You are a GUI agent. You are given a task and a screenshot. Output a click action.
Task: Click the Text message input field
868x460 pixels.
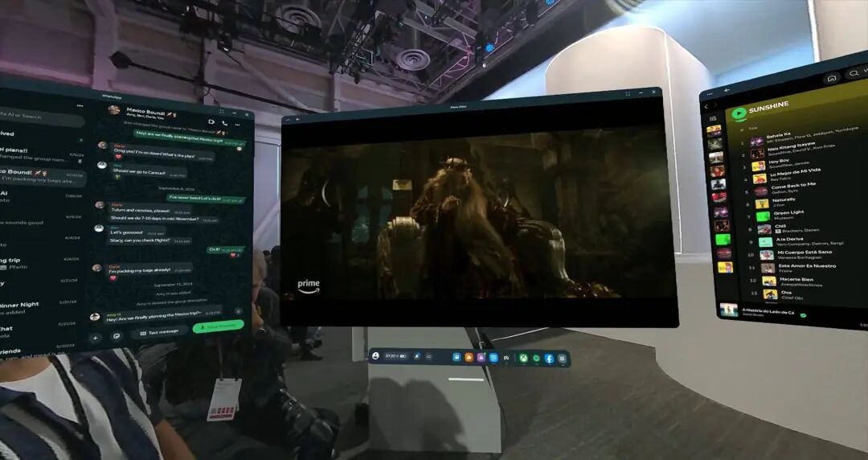click(159, 331)
